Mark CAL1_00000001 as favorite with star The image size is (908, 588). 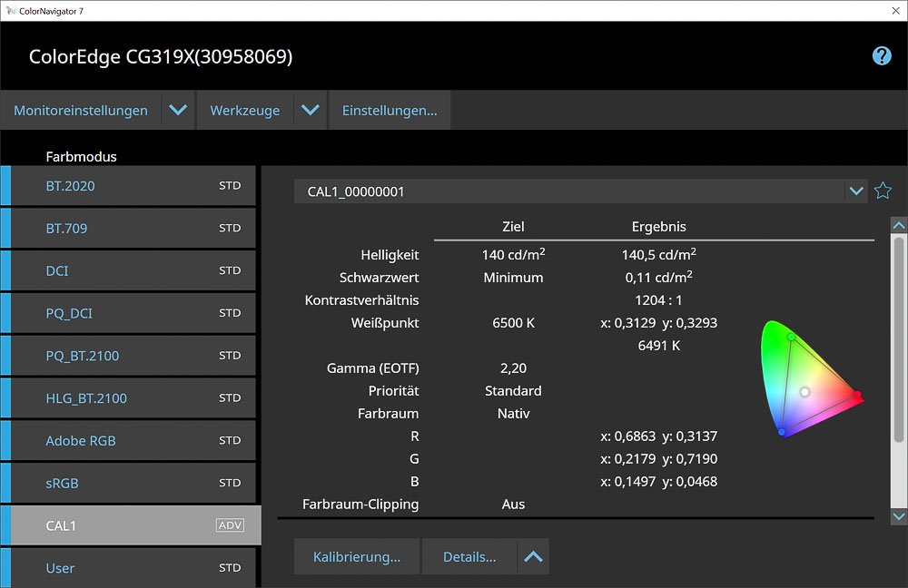coord(883,191)
